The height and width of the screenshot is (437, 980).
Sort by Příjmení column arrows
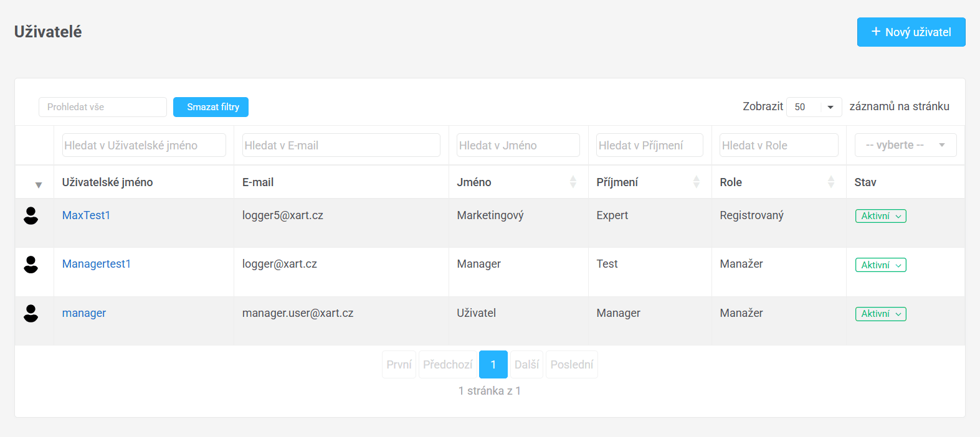(696, 182)
